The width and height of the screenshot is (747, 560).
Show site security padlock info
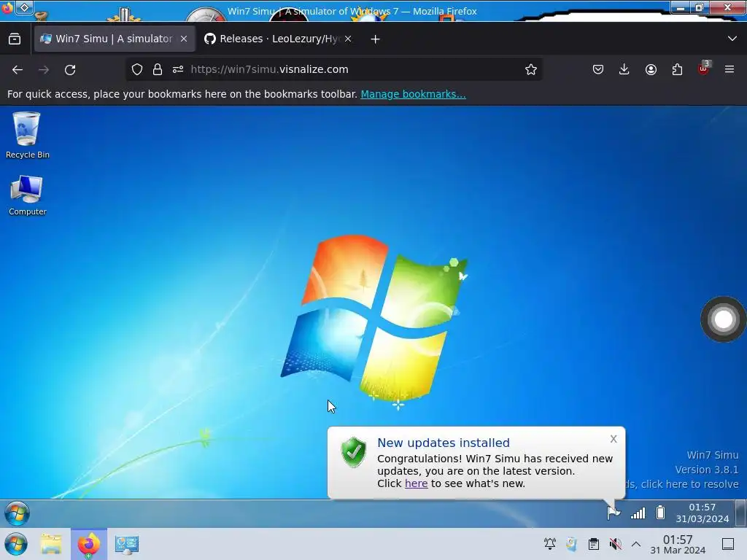pos(158,69)
